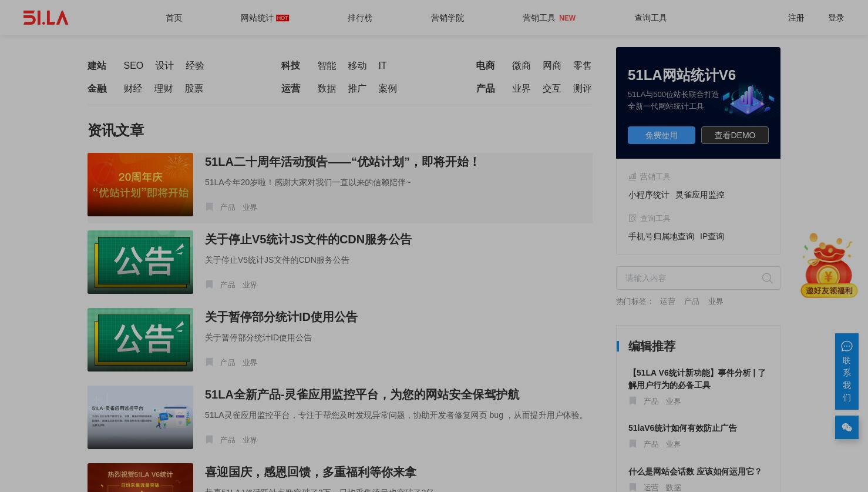Select the 案例 category
This screenshot has width=868, height=492.
(388, 88)
